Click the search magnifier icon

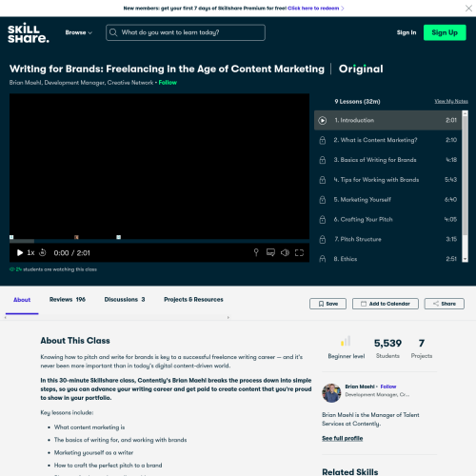pos(113,32)
